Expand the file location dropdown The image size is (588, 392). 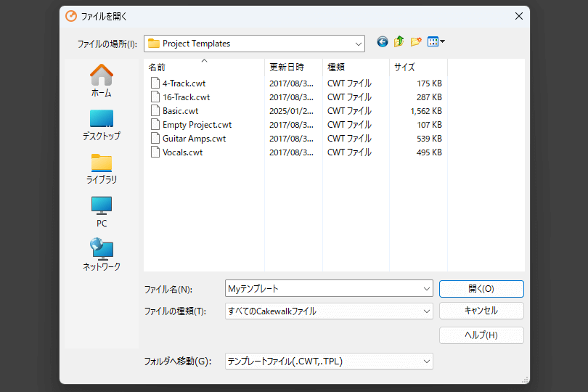(359, 44)
